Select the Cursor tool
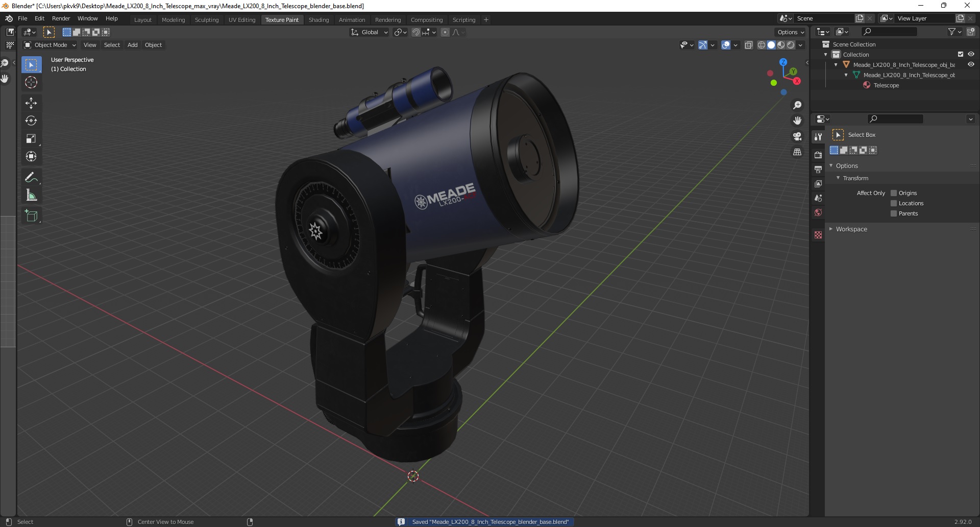The image size is (980, 527). click(x=31, y=82)
